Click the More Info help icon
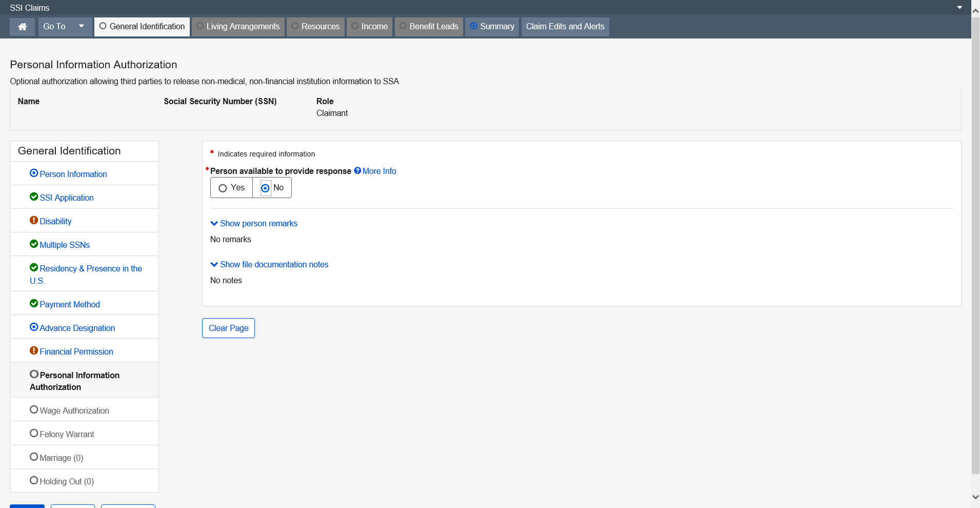 (357, 171)
